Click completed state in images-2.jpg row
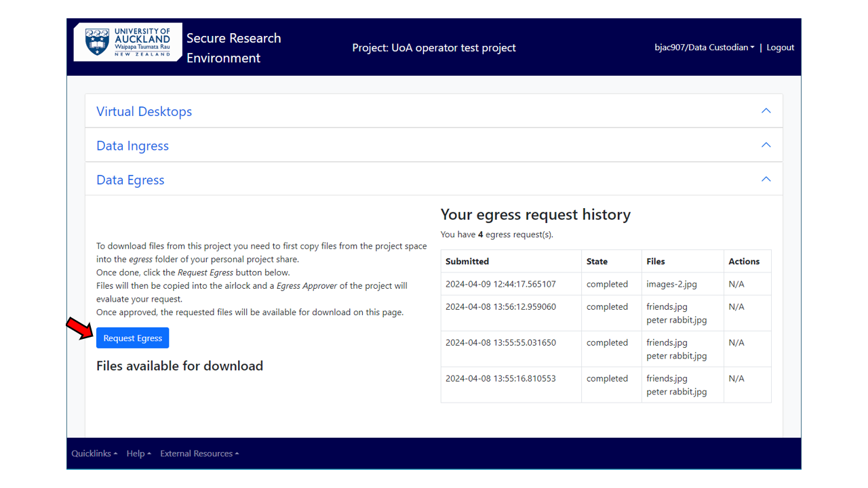 (607, 284)
